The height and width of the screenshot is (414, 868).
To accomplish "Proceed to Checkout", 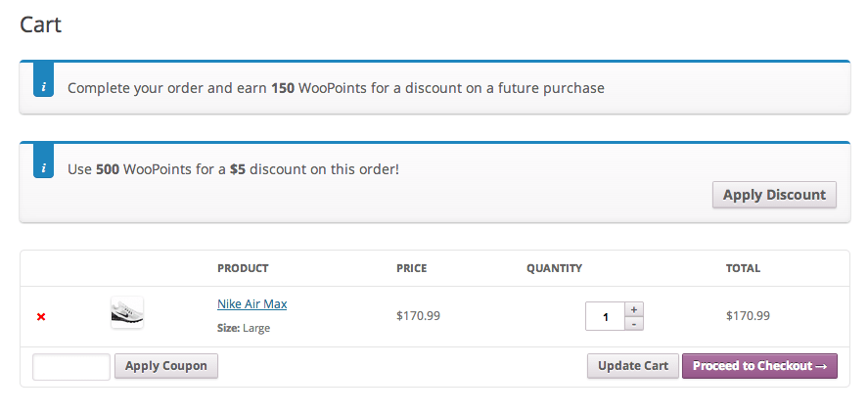I will [x=759, y=366].
